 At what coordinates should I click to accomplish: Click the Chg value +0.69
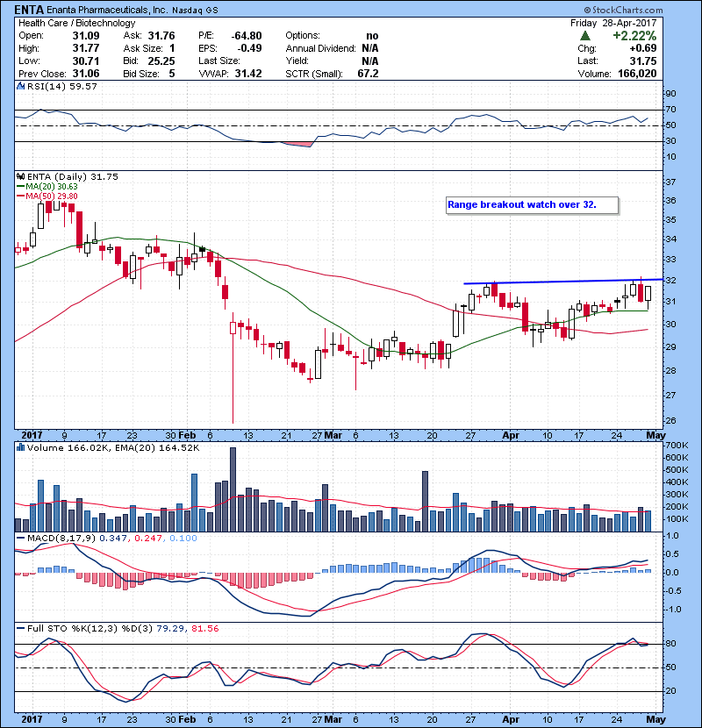(x=643, y=48)
